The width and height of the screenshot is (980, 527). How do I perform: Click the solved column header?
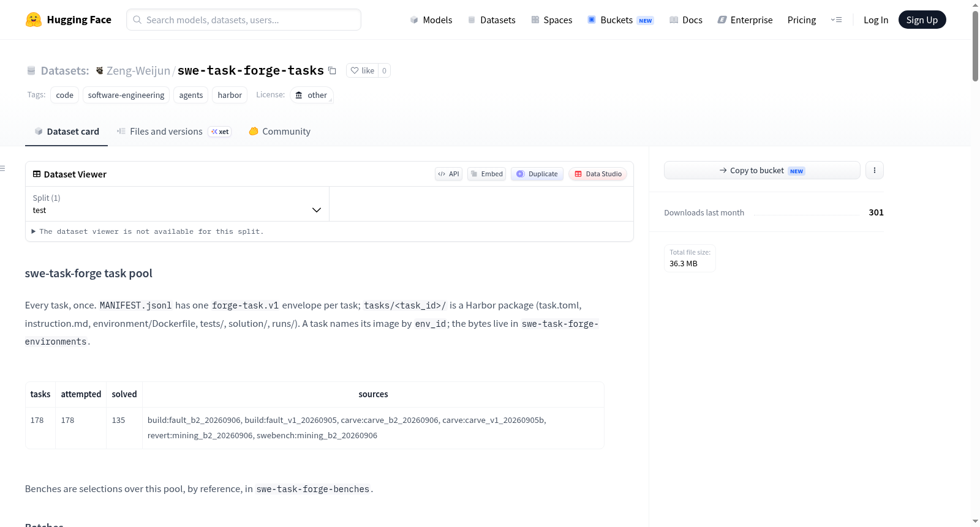124,394
